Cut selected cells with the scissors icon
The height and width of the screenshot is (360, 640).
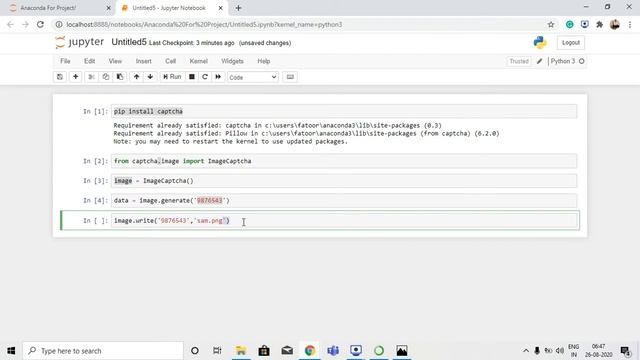[91, 77]
